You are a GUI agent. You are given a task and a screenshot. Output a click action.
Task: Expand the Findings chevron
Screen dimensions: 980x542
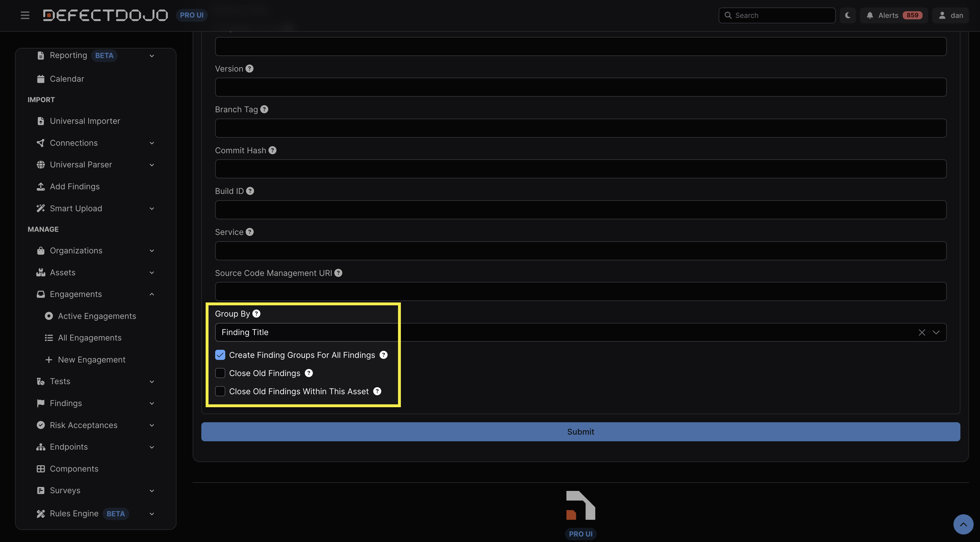pyautogui.click(x=152, y=403)
